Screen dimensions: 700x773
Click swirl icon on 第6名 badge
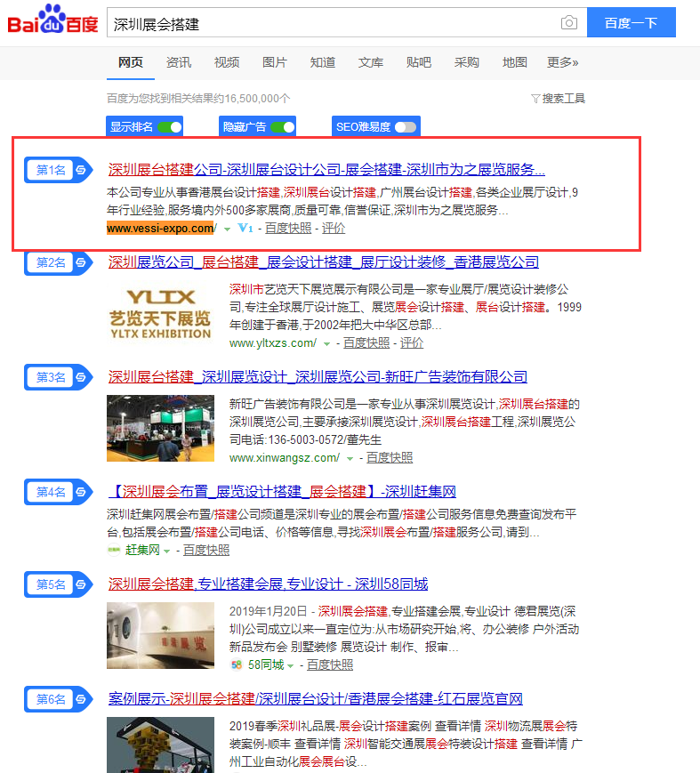(81, 699)
